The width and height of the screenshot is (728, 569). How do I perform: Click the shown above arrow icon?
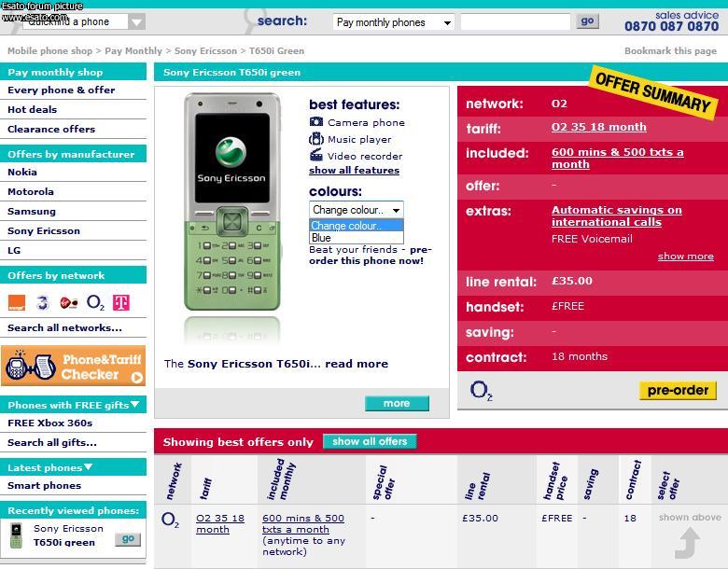687,542
